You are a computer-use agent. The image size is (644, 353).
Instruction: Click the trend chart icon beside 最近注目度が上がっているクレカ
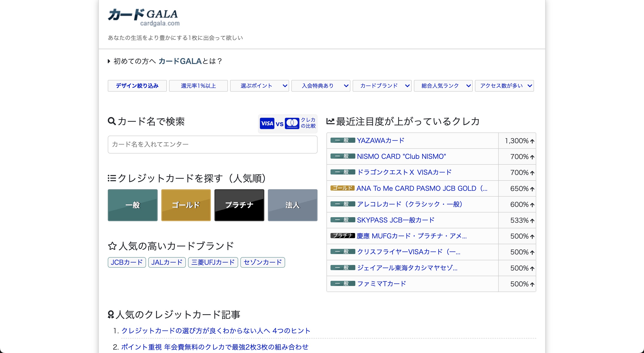click(x=330, y=121)
